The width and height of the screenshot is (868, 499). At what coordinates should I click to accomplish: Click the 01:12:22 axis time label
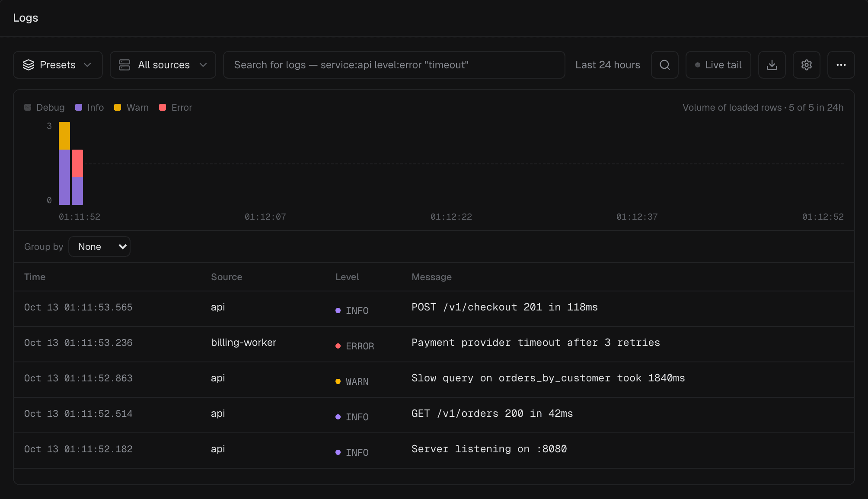click(451, 217)
